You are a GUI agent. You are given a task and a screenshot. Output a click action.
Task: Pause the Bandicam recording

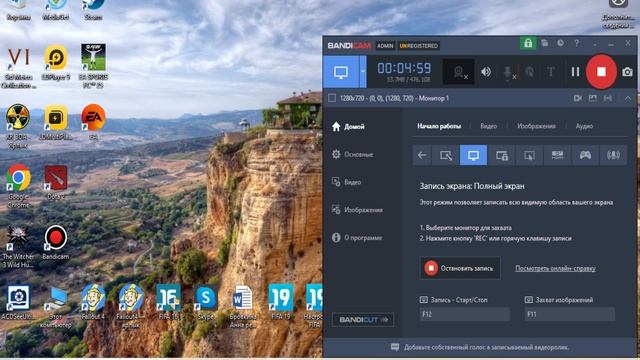click(x=575, y=72)
